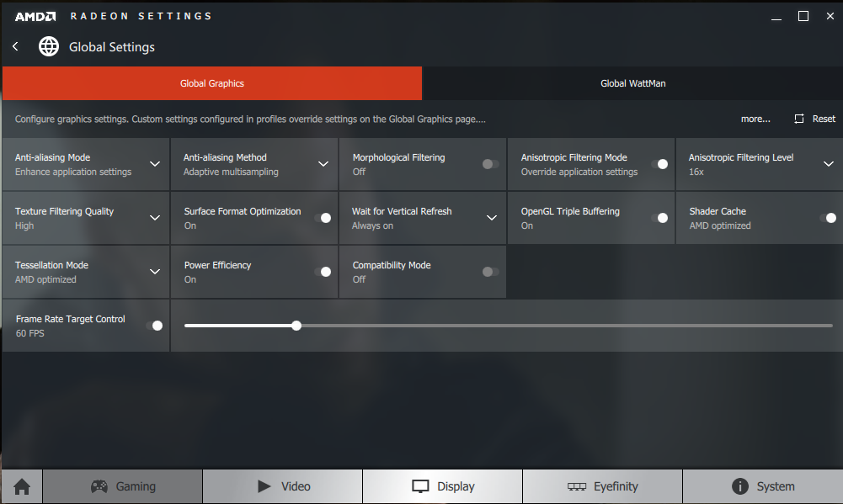Click the Display monitor icon
The height and width of the screenshot is (504, 843).
[420, 486]
